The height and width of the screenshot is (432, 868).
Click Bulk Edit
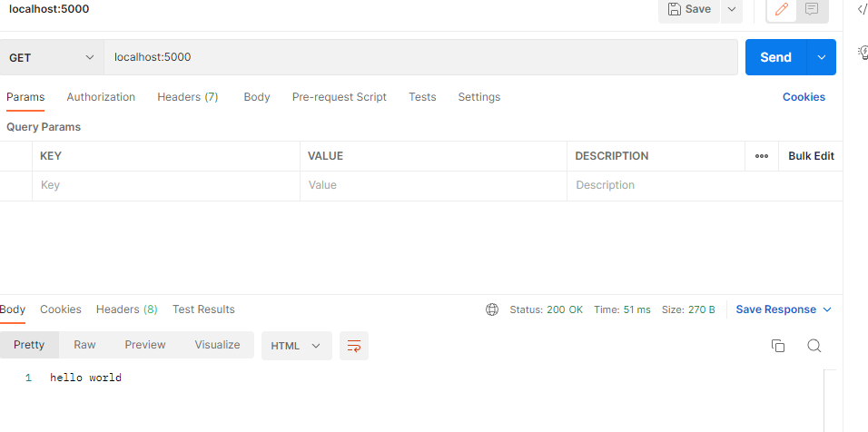tap(811, 156)
